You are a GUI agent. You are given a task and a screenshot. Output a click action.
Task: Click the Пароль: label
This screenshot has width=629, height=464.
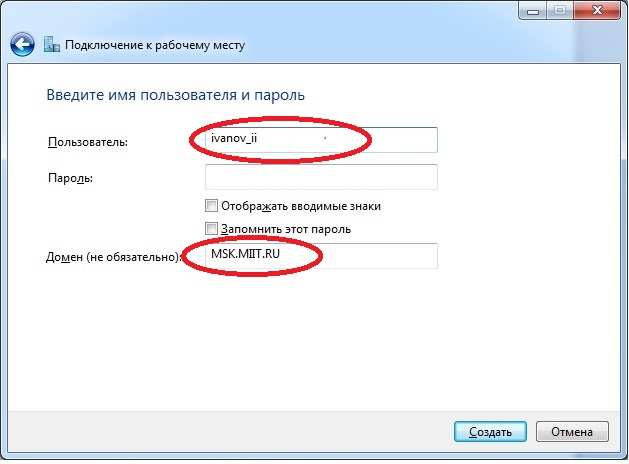(70, 178)
